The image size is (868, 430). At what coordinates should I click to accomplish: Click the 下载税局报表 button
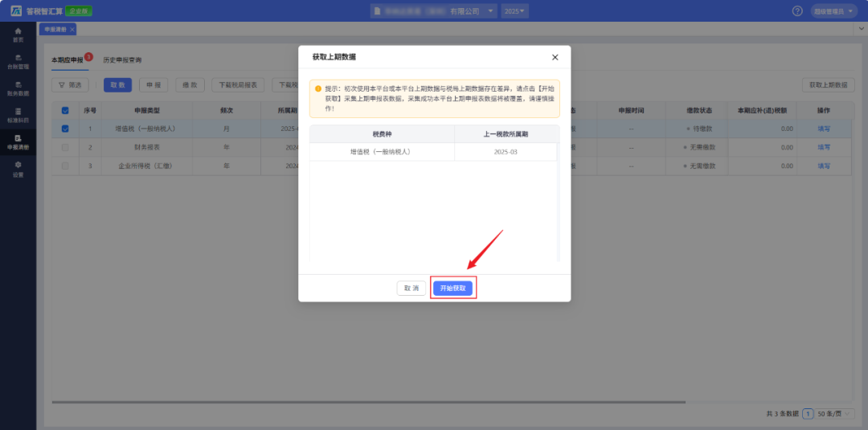[x=238, y=85]
